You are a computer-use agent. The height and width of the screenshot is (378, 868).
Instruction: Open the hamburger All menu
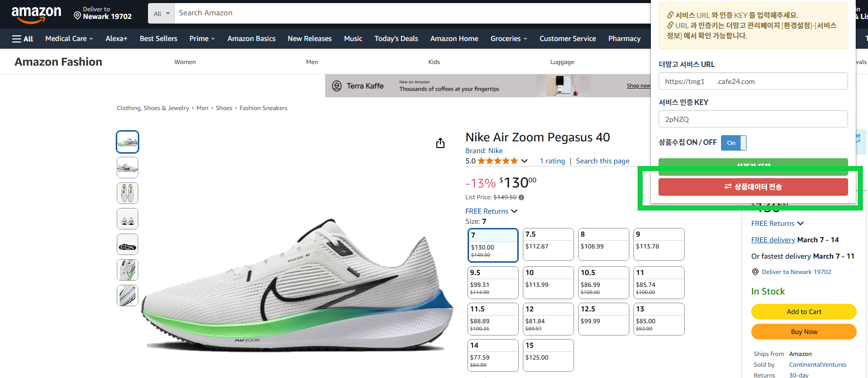23,39
